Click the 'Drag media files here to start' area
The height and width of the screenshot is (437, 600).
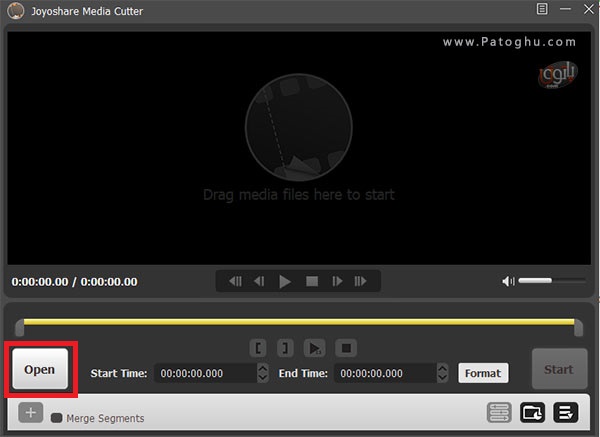coord(298,195)
